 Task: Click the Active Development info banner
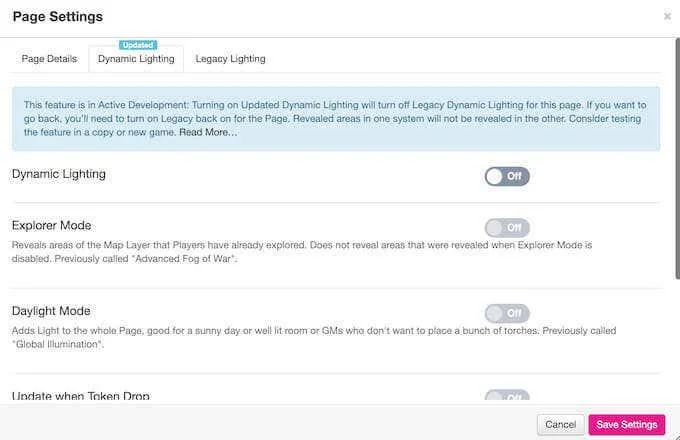336,119
